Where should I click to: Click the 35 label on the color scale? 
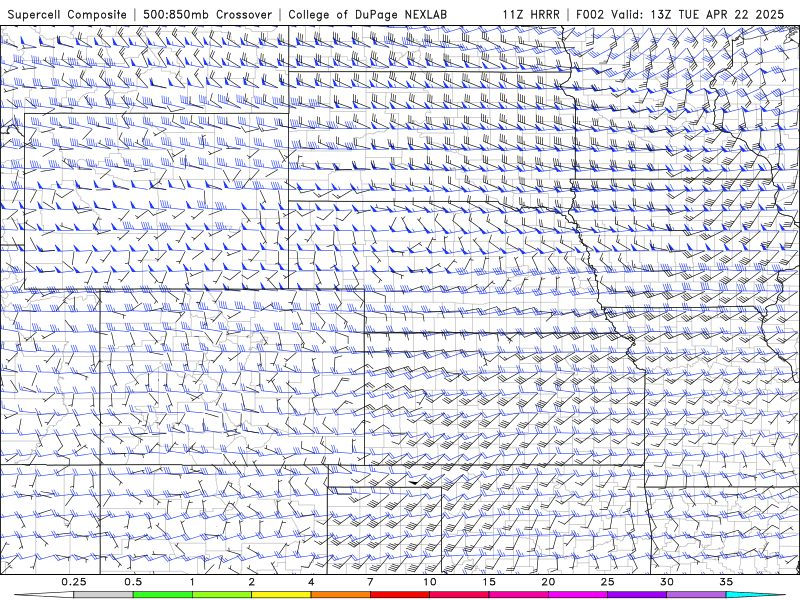click(726, 582)
